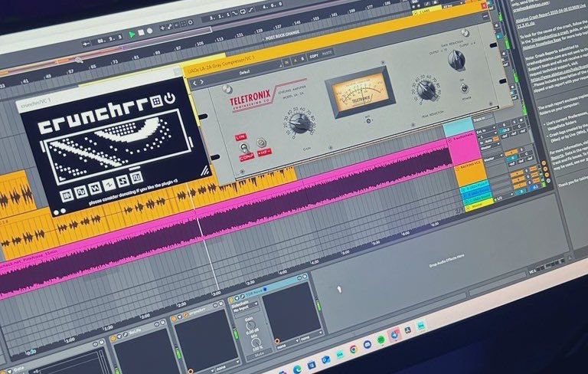Select the triangle wave mode in crunchrr
The width and height of the screenshot is (588, 374).
coord(95,188)
